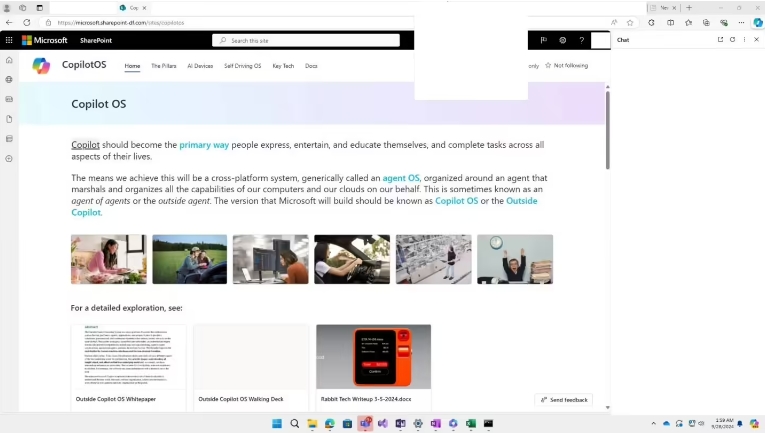Click the SharePoint label in header
The image size is (765, 433).
point(96,40)
